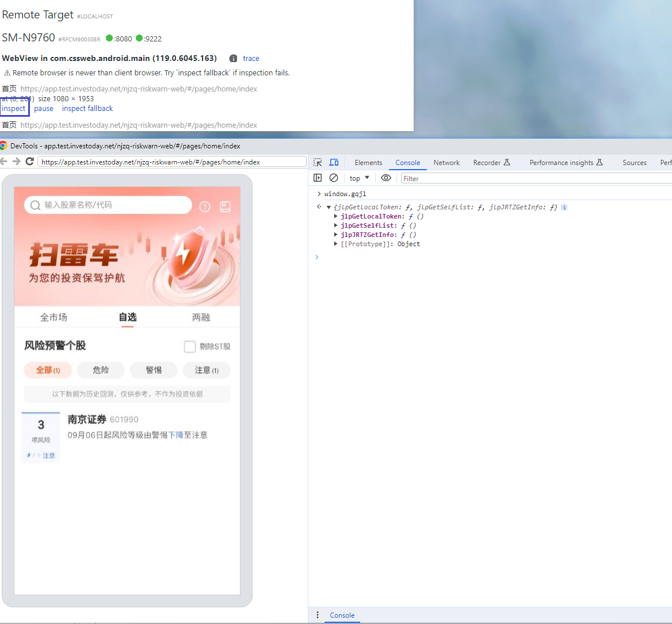
Task: Reload the page using refresh icon
Action: click(x=29, y=162)
